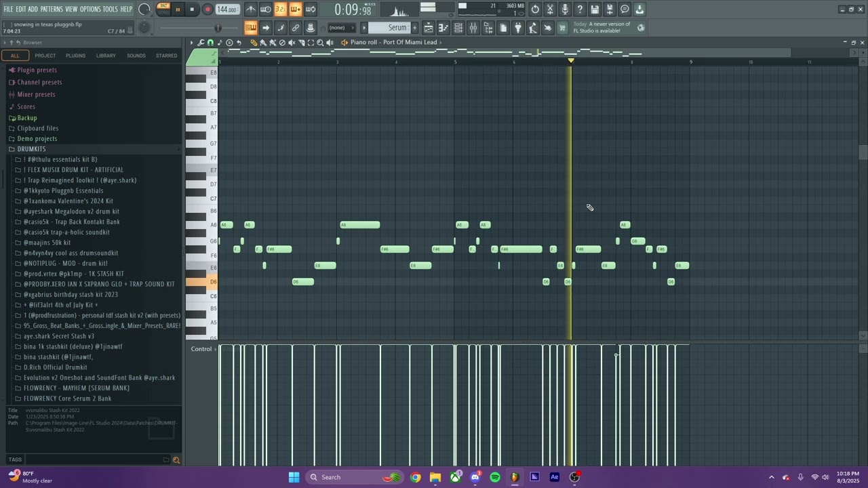Select the Paint brush tool in piano roll

pos(263,43)
